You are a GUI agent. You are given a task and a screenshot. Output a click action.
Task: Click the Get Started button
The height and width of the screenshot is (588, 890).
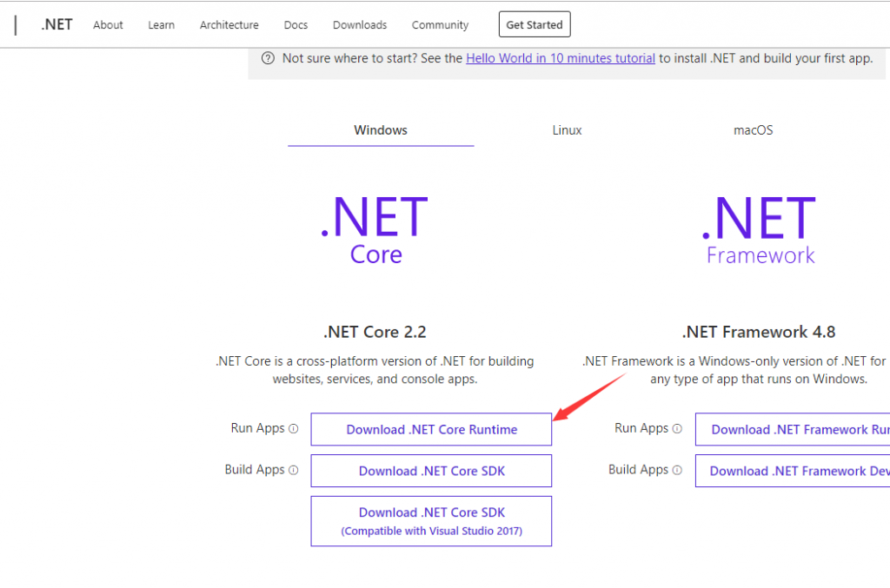click(x=535, y=24)
